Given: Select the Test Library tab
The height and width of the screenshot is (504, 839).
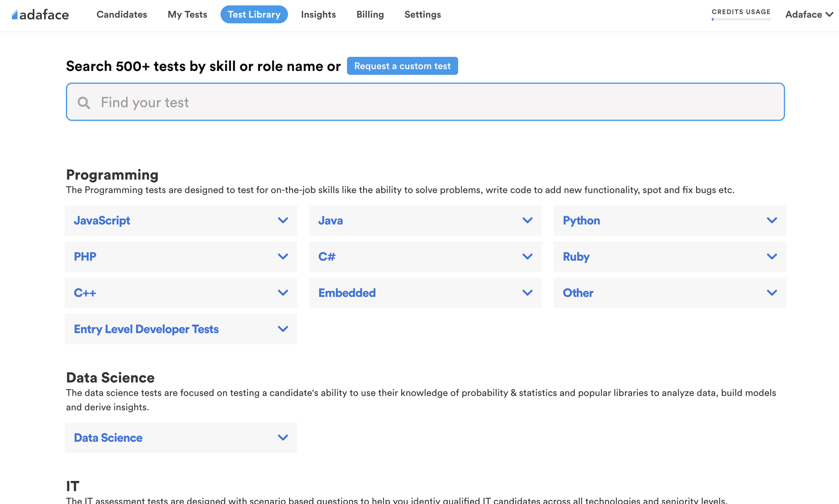Looking at the screenshot, I should (x=253, y=14).
